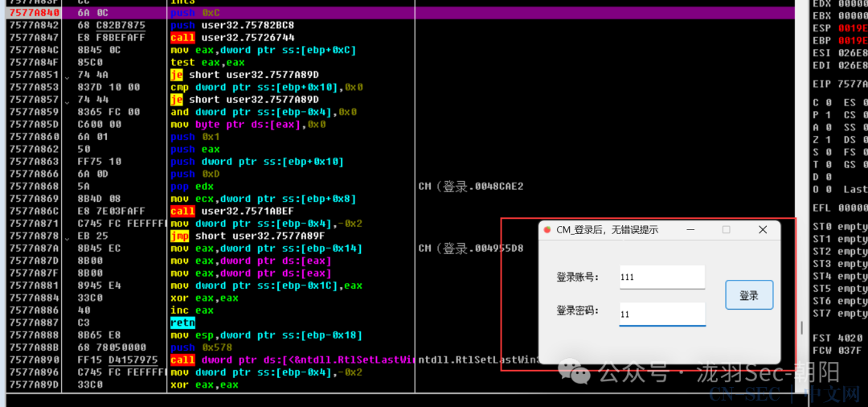The height and width of the screenshot is (407, 868).
Task: Toggle the P flag bit
Action: click(829, 115)
